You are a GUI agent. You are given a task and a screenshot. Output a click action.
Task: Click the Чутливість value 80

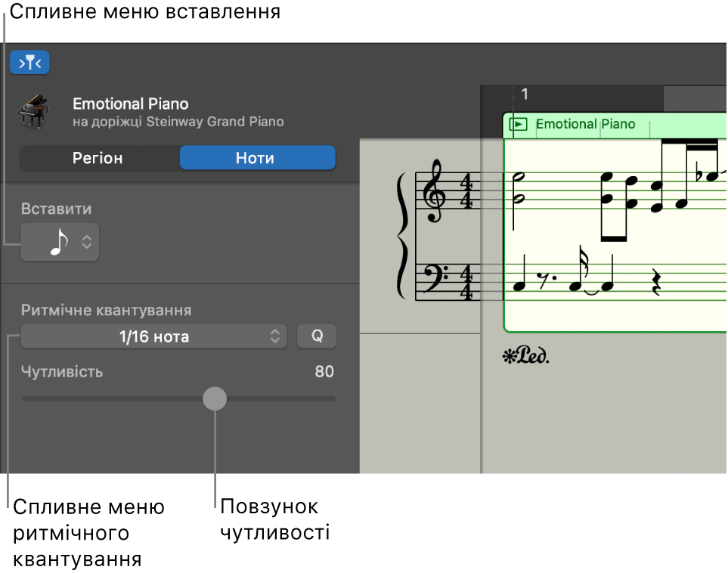[x=324, y=372]
